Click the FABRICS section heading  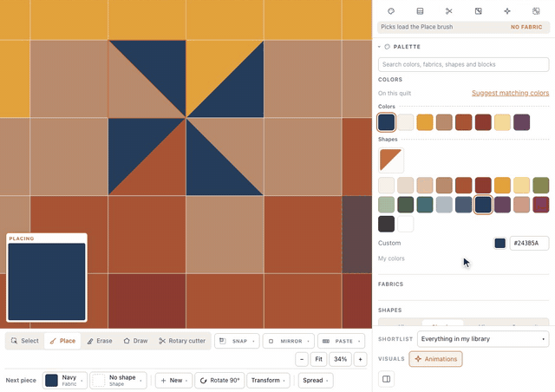[390, 284]
